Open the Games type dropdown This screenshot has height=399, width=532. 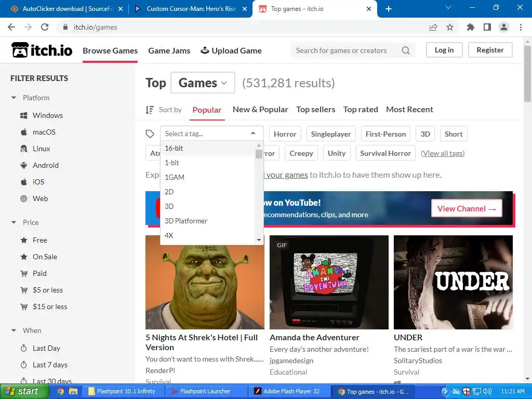pos(203,83)
